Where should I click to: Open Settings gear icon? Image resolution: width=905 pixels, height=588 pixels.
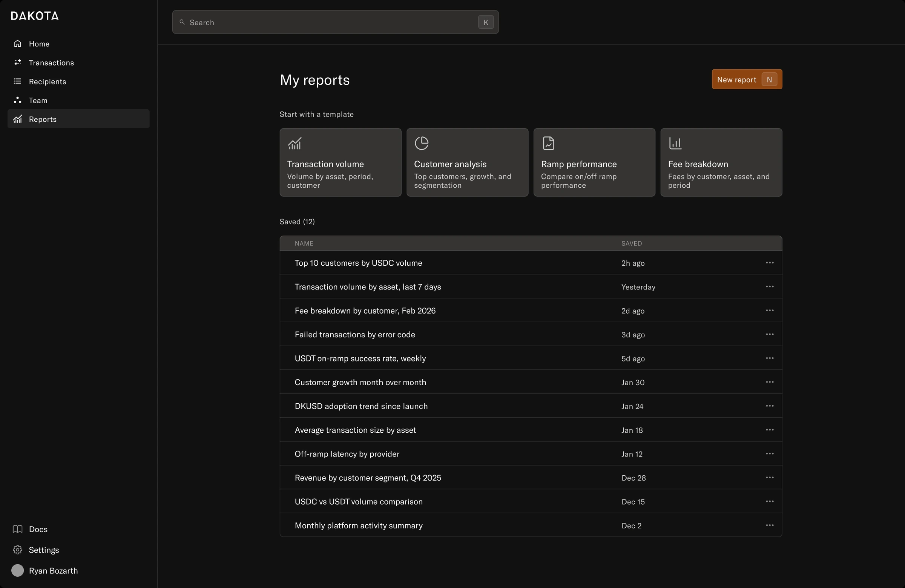pos(17,550)
